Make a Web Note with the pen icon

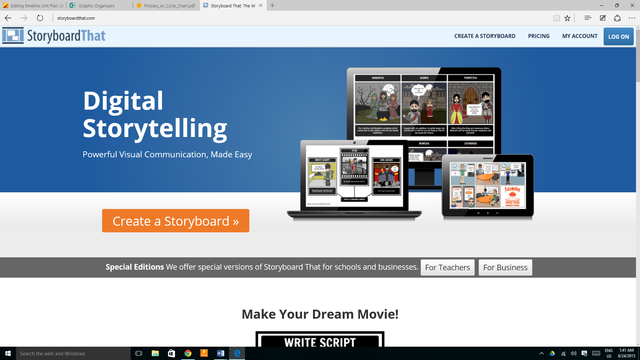pyautogui.click(x=602, y=18)
